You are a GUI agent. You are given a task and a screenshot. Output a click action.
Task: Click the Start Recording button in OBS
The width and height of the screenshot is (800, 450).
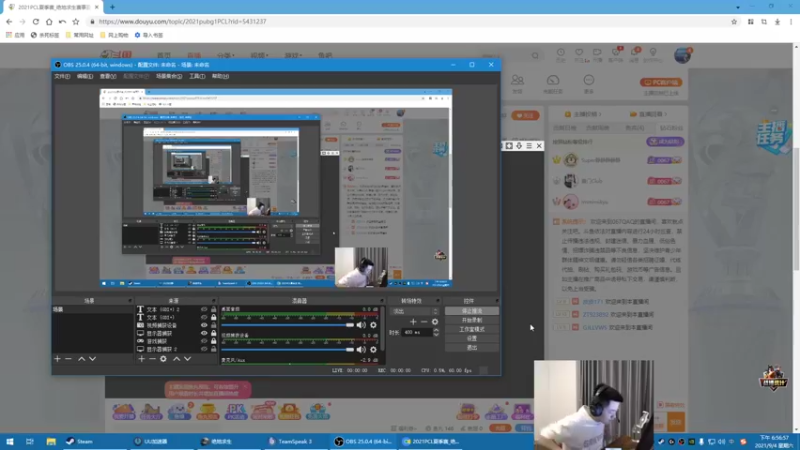point(472,320)
